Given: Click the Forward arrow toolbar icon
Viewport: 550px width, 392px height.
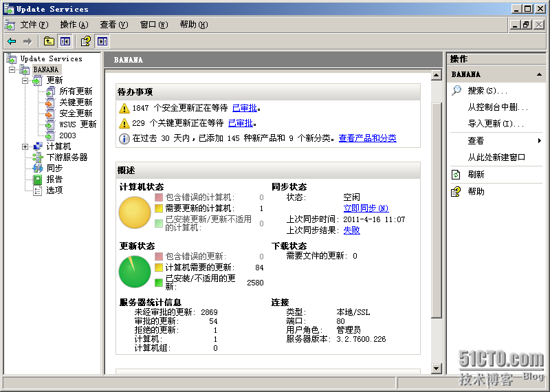Looking at the screenshot, I should point(27,41).
